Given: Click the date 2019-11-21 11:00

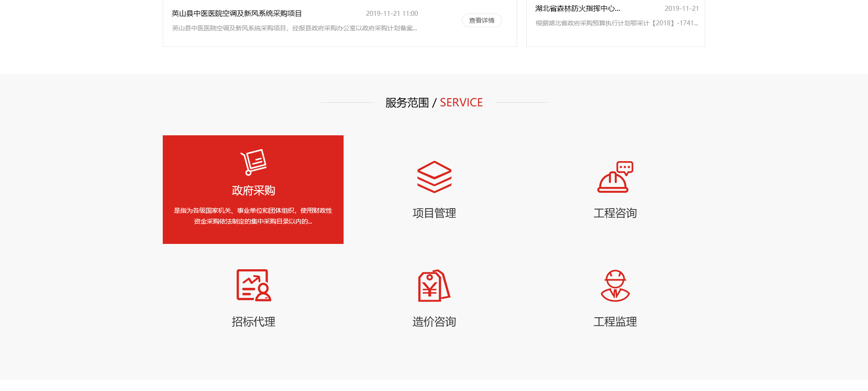Looking at the screenshot, I should click(392, 14).
